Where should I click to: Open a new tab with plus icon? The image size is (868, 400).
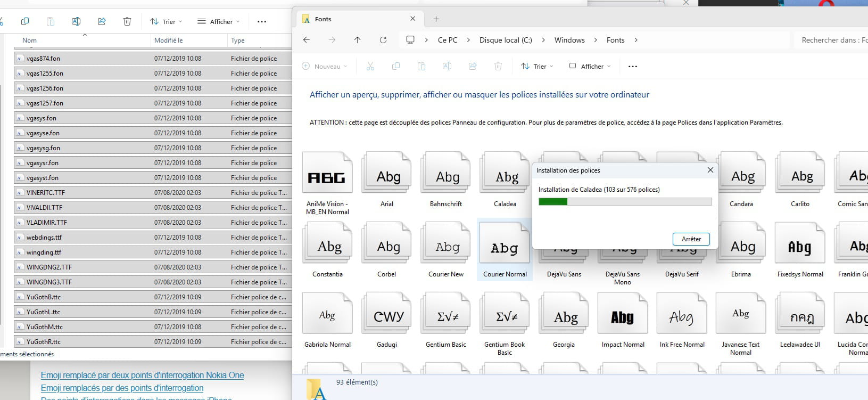pyautogui.click(x=436, y=19)
